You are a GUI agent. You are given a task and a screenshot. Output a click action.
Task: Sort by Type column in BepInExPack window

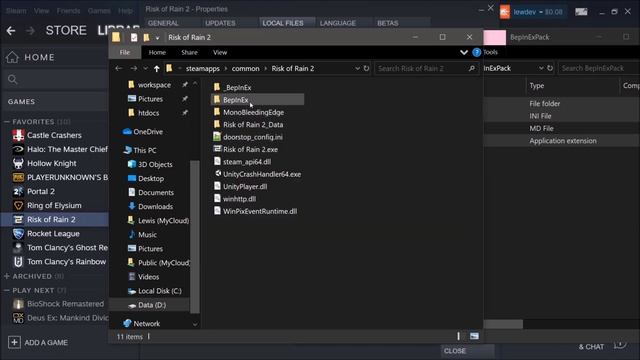(537, 86)
